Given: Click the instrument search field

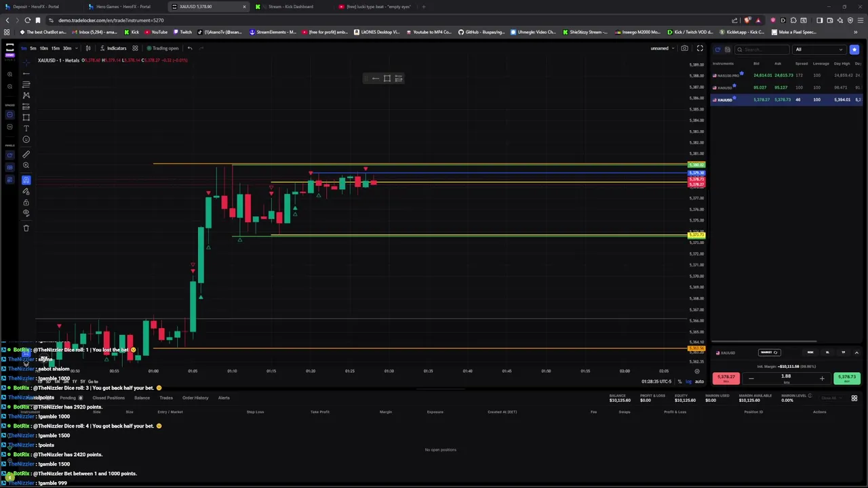Looking at the screenshot, I should coord(763,49).
